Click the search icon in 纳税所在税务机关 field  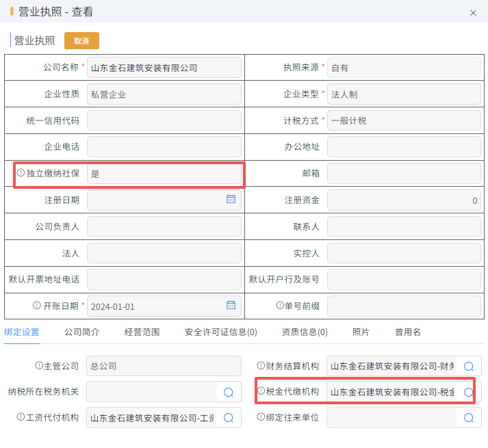coord(229,393)
